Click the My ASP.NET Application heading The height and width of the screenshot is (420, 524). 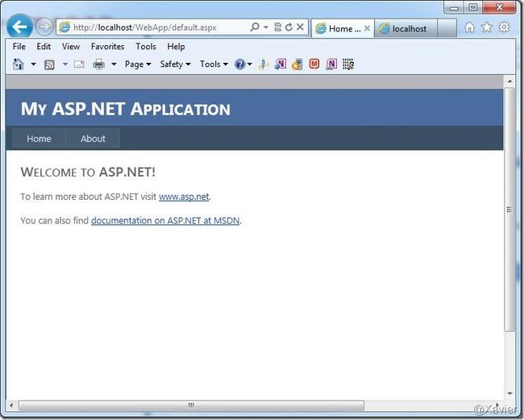pyautogui.click(x=126, y=109)
